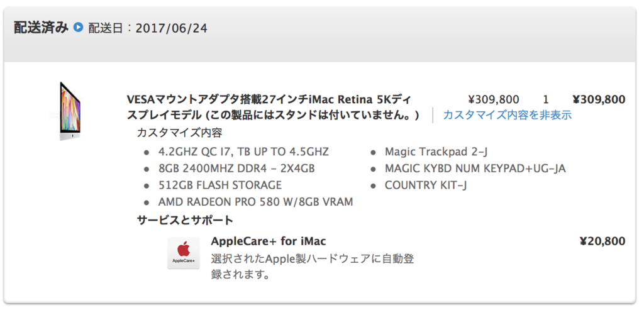Image resolution: width=644 pixels, height=310 pixels.
Task: Click the 512GB FLASH STORAGE item
Action: pyautogui.click(x=220, y=185)
